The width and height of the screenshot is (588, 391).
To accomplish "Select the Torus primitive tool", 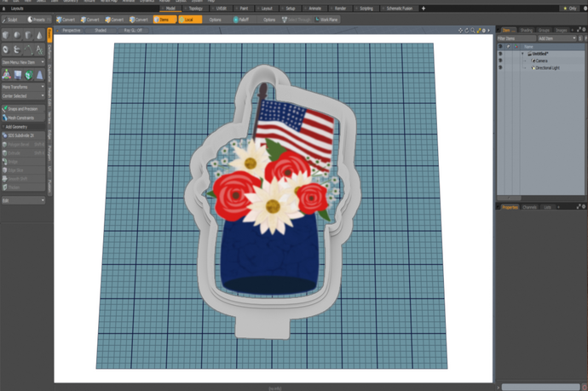I will [6, 49].
